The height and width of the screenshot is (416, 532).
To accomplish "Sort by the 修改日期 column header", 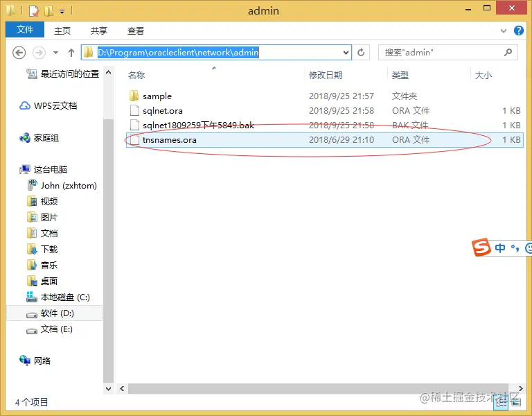I will pos(326,75).
